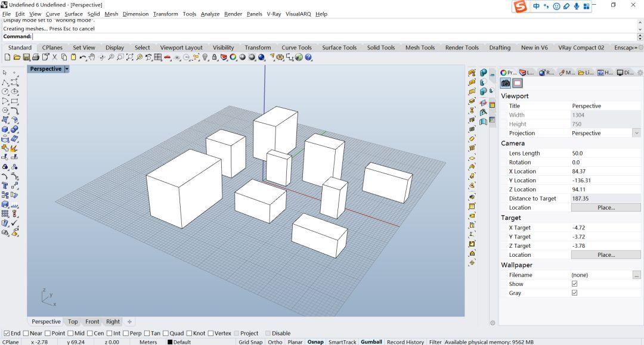Click the Explode icon in the sidebar
The height and width of the screenshot is (345, 644).
pyautogui.click(x=14, y=148)
